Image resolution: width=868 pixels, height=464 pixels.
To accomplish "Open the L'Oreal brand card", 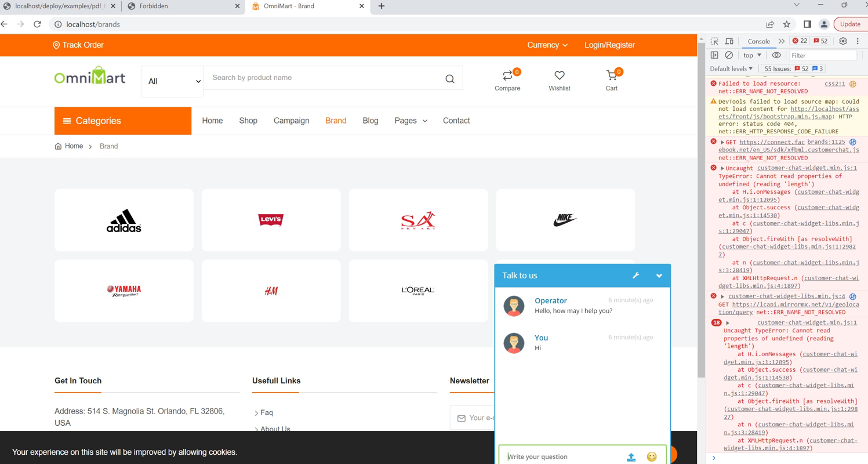I will pos(418,291).
